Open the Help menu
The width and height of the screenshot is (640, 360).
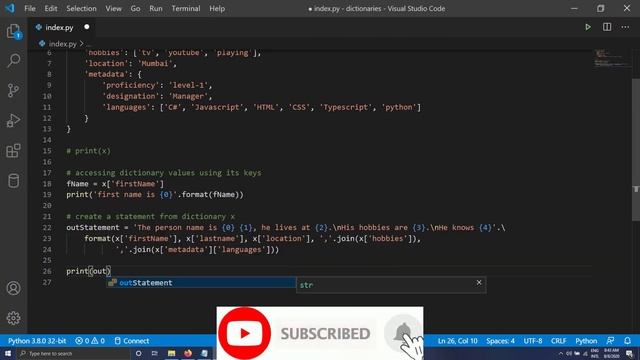tap(217, 9)
